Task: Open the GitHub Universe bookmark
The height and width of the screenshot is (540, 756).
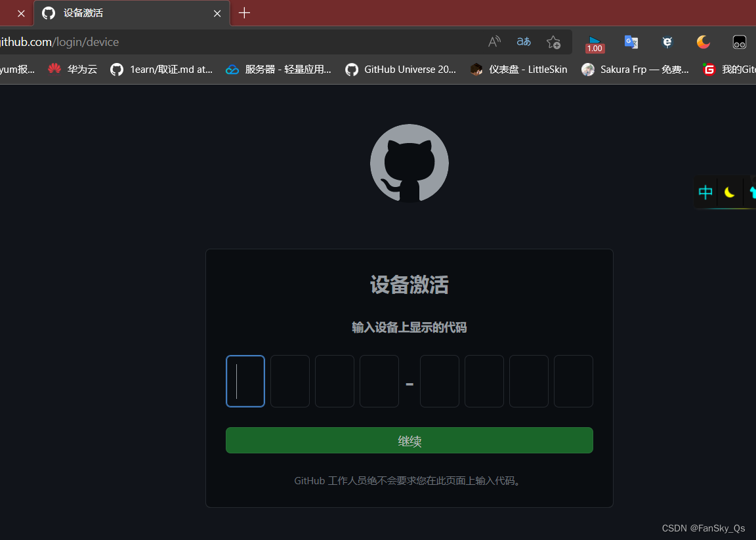Action: [x=401, y=70]
